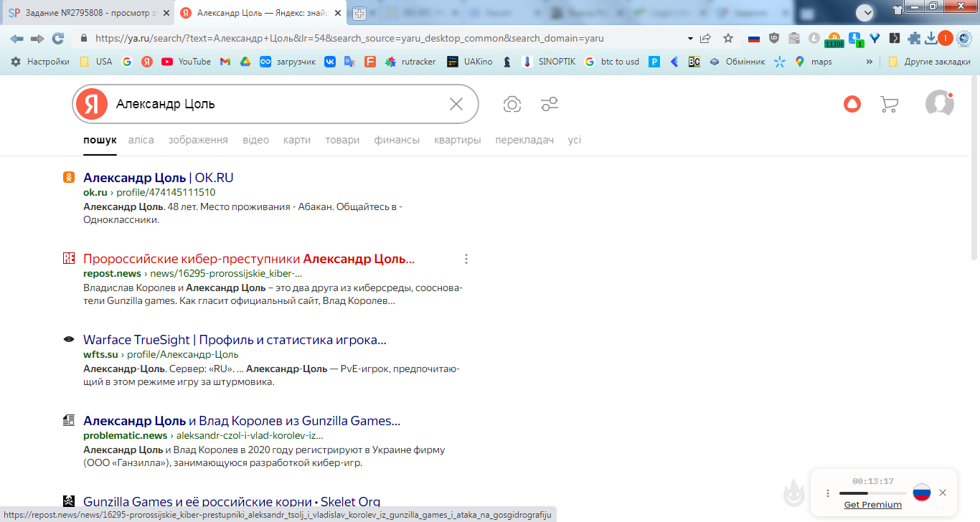Viewport: 980px width, 522px height.
Task: Close the VPN timer widget
Action: coord(943,493)
